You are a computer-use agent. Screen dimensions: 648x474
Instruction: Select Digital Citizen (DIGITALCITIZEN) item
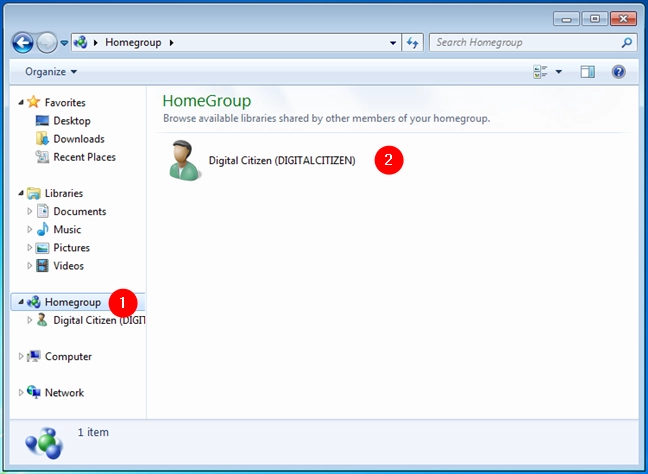tap(282, 160)
